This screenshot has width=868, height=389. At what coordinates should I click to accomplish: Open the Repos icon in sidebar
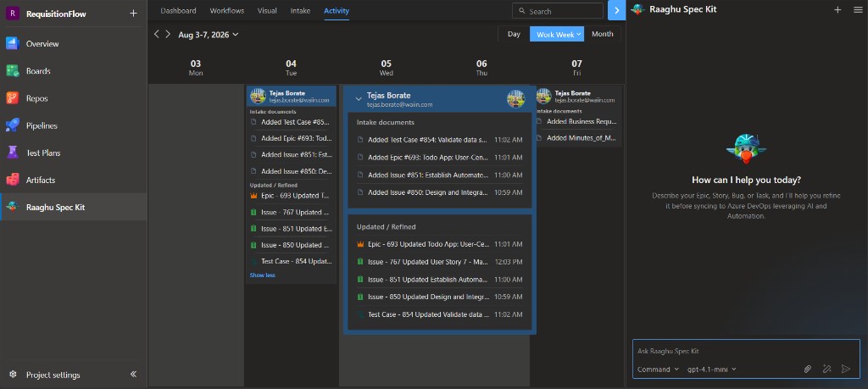[x=13, y=98]
